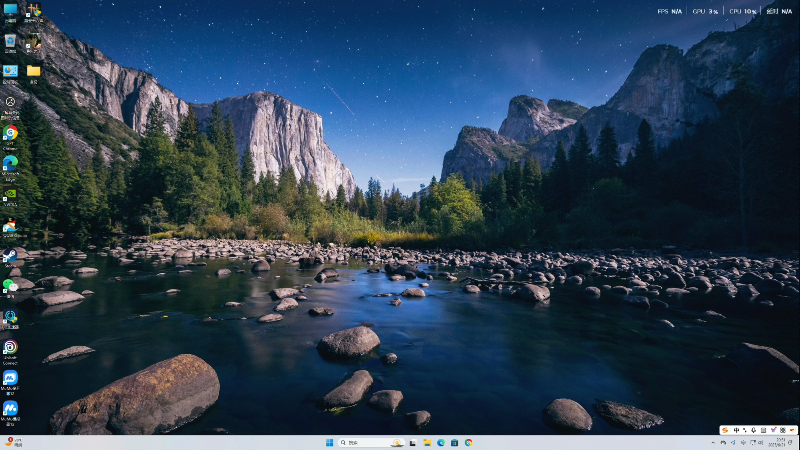Image resolution: width=800 pixels, height=450 pixels.
Task: Open the skin shirt icon on IME bar
Action: click(773, 430)
